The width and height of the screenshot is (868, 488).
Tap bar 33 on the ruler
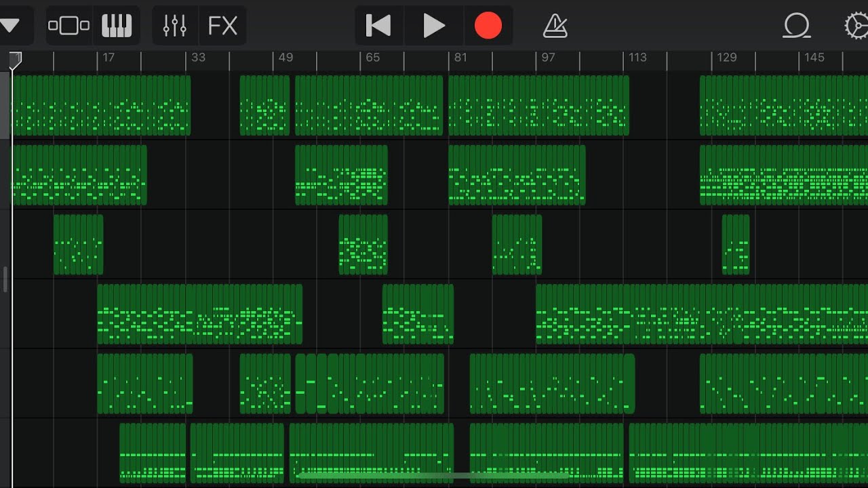click(x=198, y=58)
